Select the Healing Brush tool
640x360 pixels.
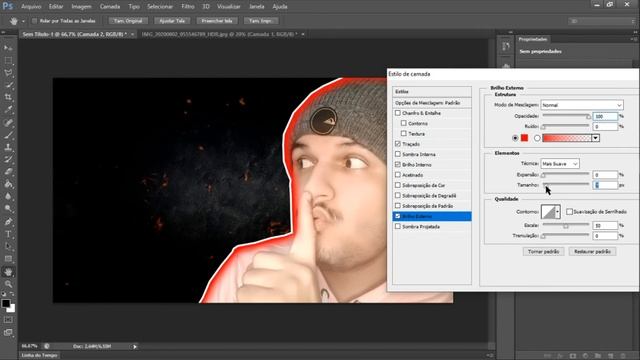coord(8,122)
